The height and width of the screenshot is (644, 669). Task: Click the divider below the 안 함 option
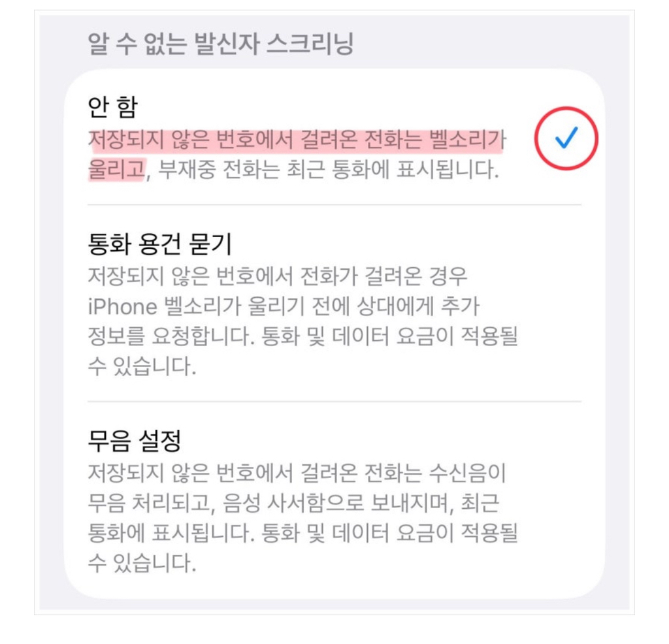tap(334, 204)
